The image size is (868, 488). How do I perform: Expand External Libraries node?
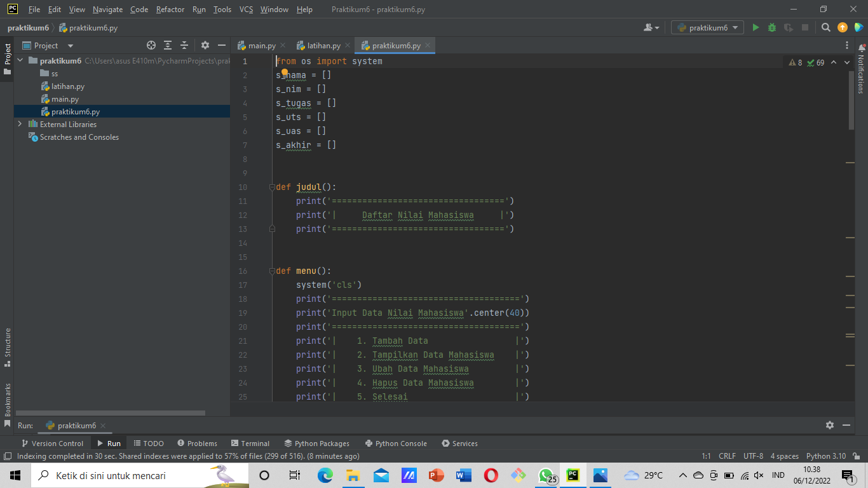point(20,125)
